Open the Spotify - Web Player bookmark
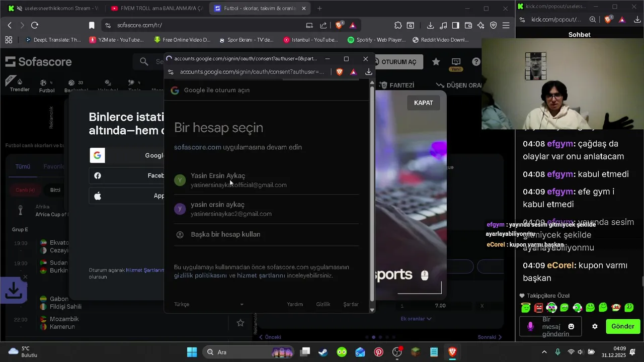This screenshot has width=644, height=362. tap(376, 40)
